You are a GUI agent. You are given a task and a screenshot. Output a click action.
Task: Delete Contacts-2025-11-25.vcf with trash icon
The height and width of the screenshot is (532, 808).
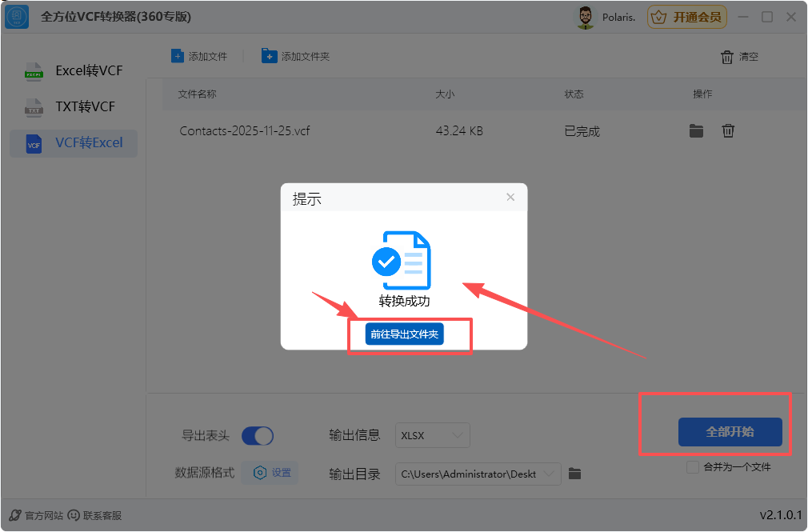pos(728,130)
